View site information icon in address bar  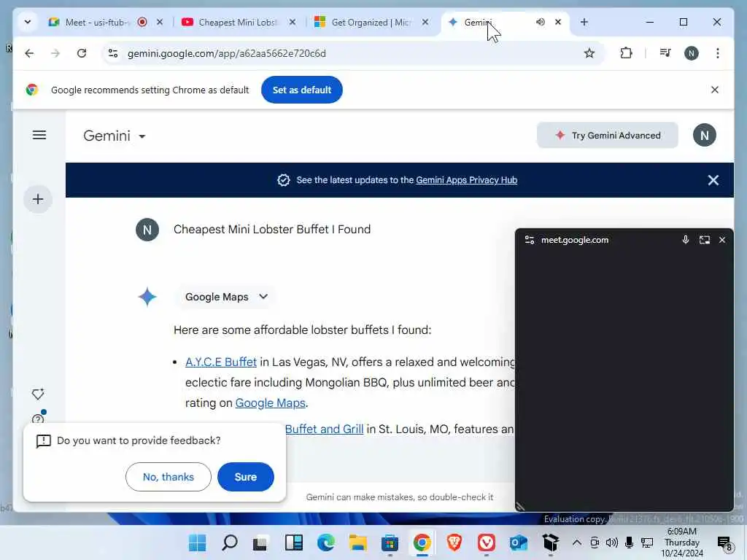113,53
